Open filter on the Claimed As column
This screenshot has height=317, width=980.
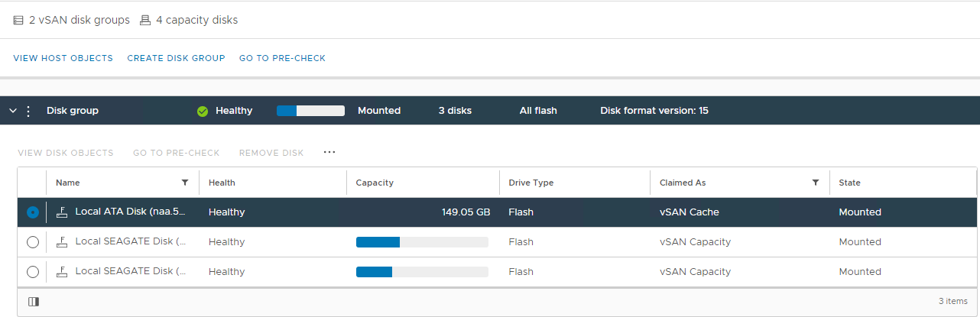(x=816, y=183)
